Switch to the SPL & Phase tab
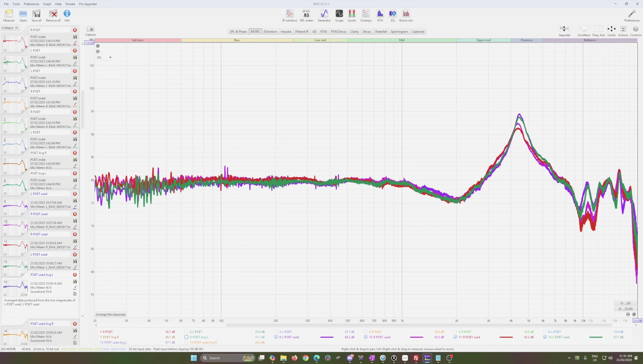Viewport: 643px width, 364px height. (238, 31)
